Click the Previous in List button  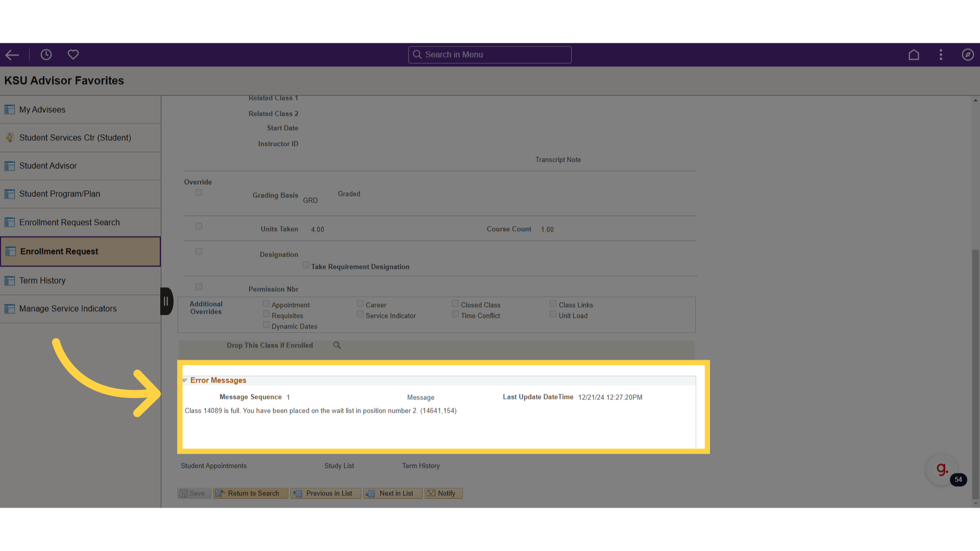pyautogui.click(x=326, y=493)
